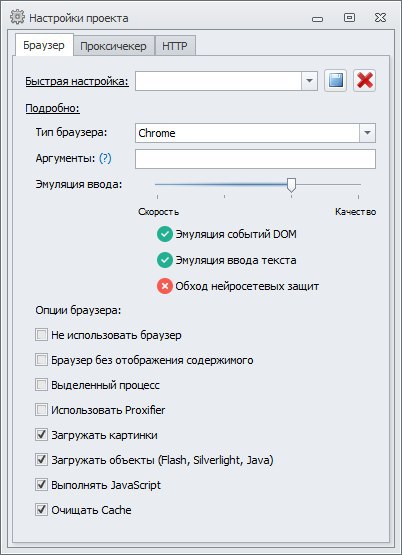
Task: Open the Быстрая настройка dropdown arrow
Action: coord(309,81)
